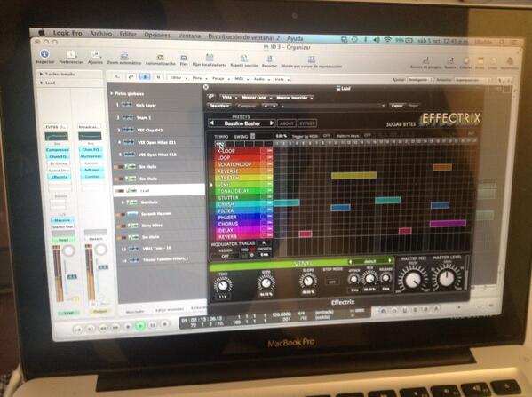Expand the selected-region inspector disclosure triangle
Image resolution: width=532 pixels, height=397 pixels.
42,74
